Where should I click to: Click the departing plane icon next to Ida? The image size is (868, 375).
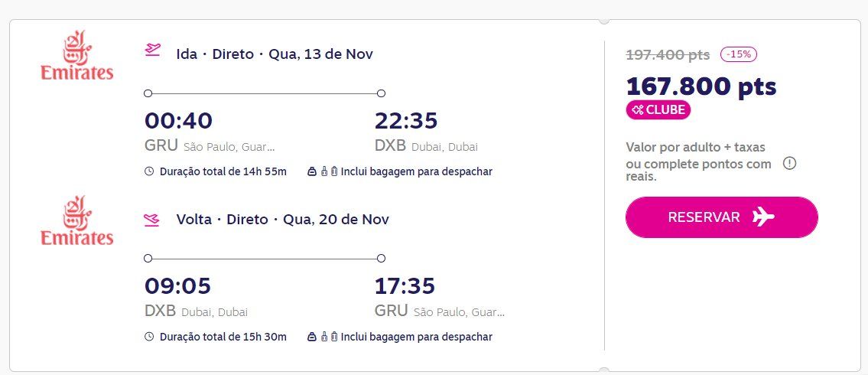tap(152, 51)
